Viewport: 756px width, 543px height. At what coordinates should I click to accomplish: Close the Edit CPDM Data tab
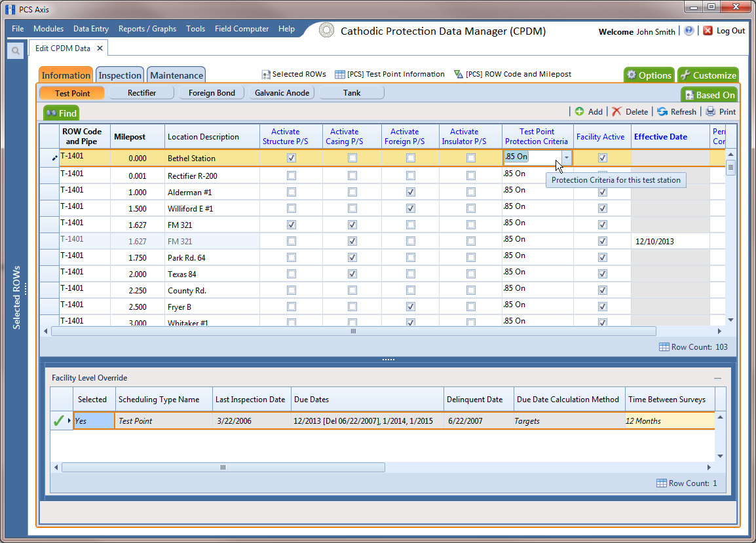(100, 48)
